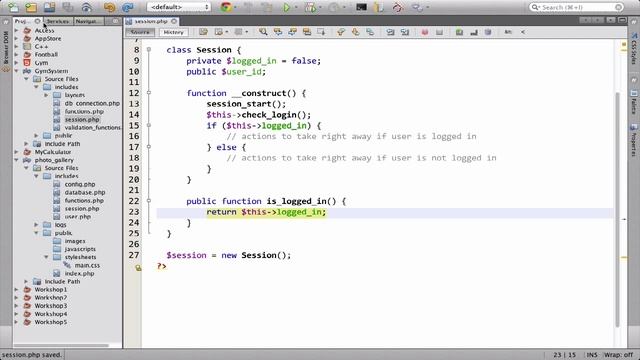Collapse the is_logged_in function fold
This screenshot has height=360, width=640.
pyautogui.click(x=149, y=201)
